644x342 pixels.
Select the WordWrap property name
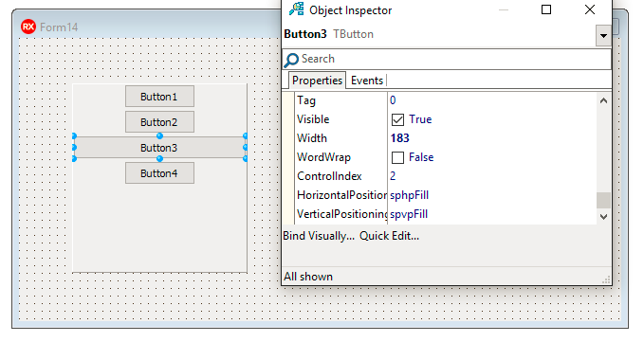(x=323, y=157)
